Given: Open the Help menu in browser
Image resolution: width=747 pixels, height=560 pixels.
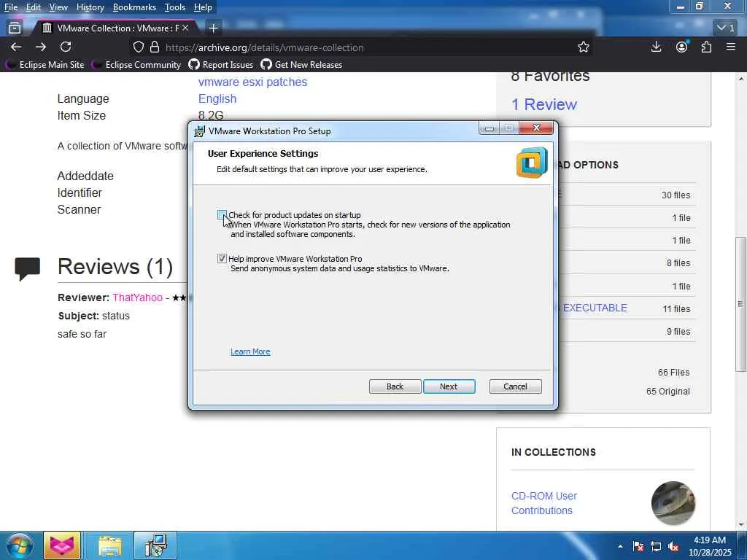Looking at the screenshot, I should pyautogui.click(x=203, y=7).
